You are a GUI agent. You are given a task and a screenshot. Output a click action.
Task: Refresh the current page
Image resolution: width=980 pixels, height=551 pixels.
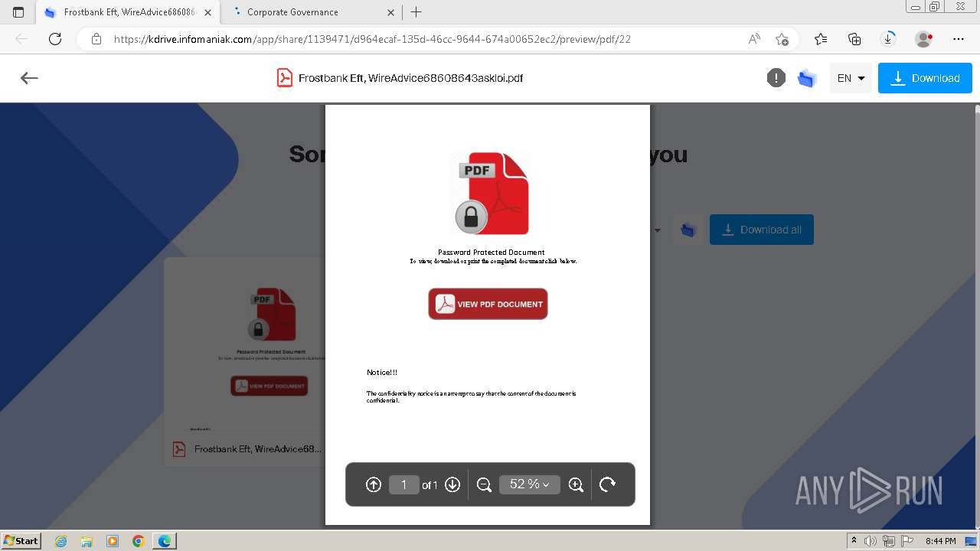(55, 39)
